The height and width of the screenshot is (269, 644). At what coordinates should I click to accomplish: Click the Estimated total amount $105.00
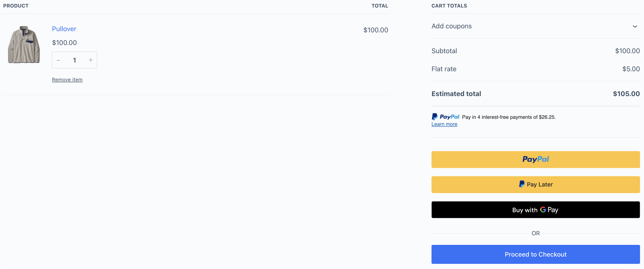[626, 94]
